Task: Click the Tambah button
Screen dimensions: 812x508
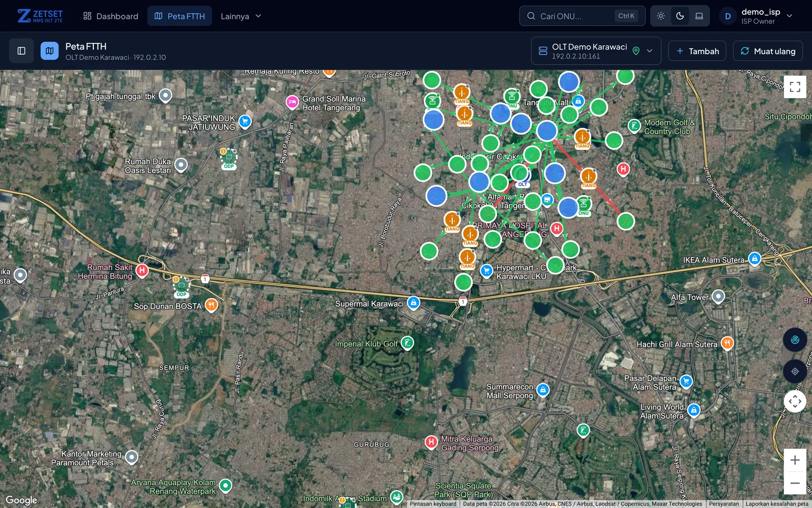Action: click(697, 51)
